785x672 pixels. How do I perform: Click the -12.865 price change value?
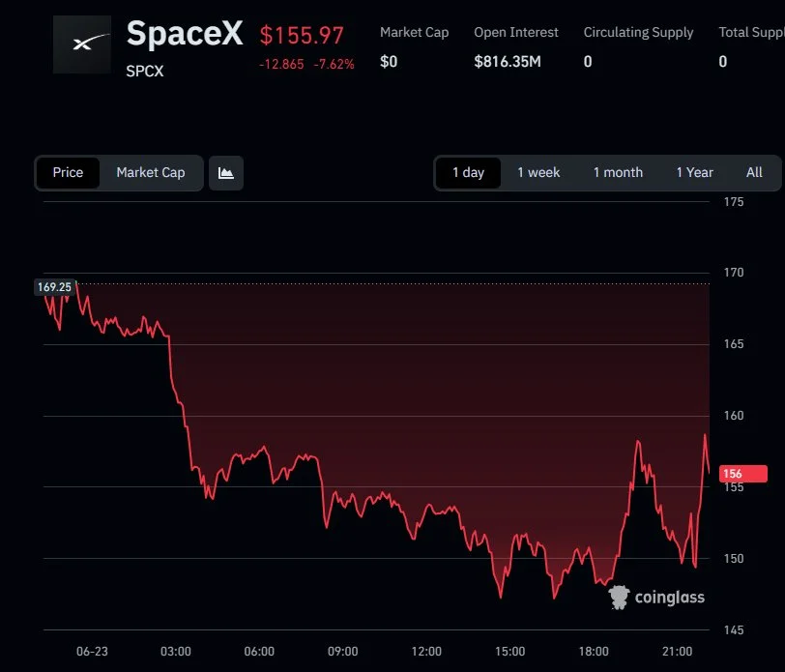click(281, 64)
